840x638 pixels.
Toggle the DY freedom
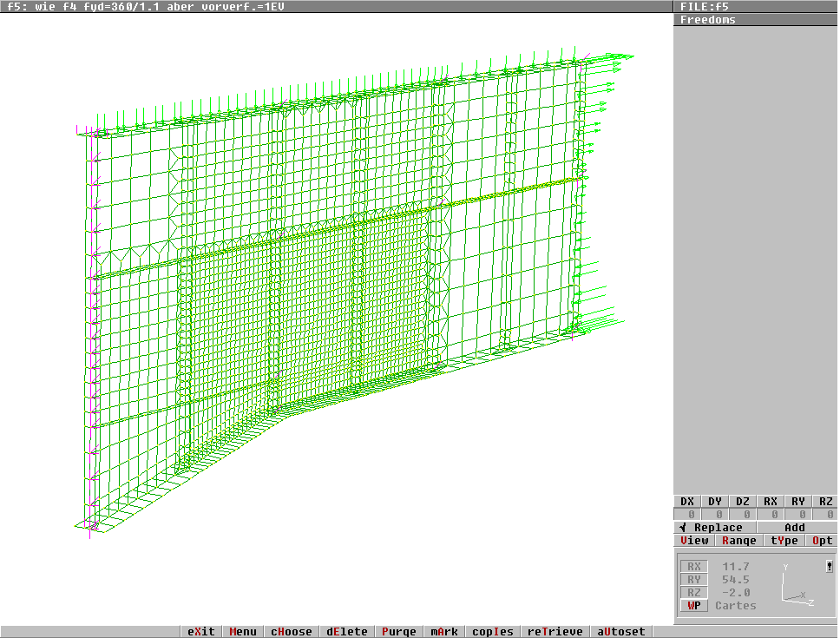(715, 502)
